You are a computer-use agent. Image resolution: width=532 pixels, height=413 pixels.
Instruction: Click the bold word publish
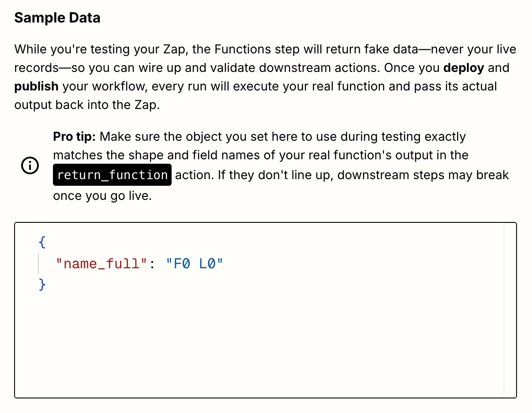[x=37, y=86]
